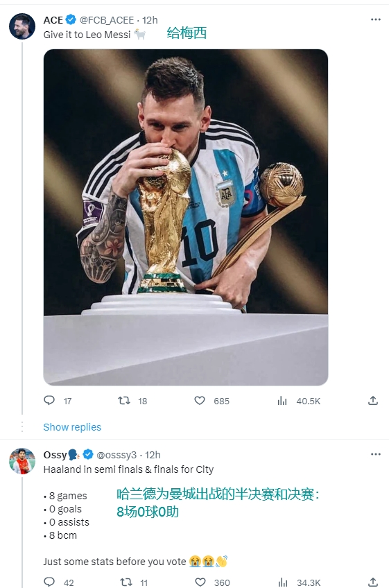Retweet Ossy's tweet with 11 retweets

pyautogui.click(x=126, y=582)
